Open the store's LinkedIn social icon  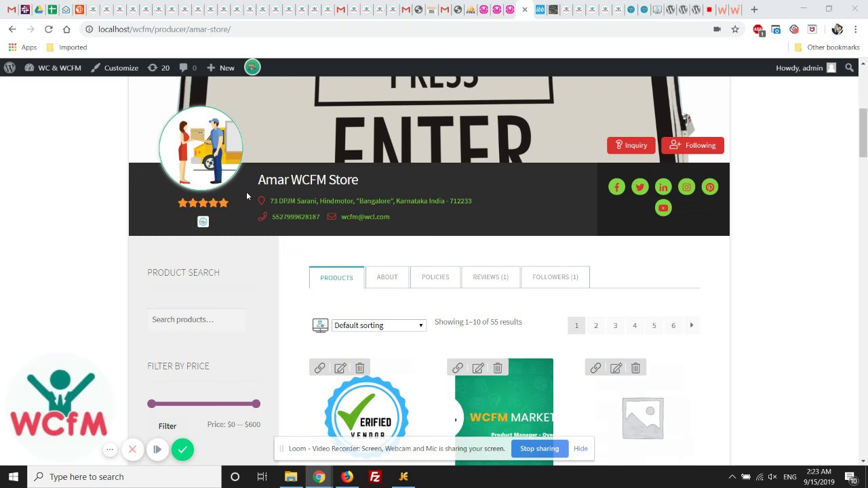663,187
